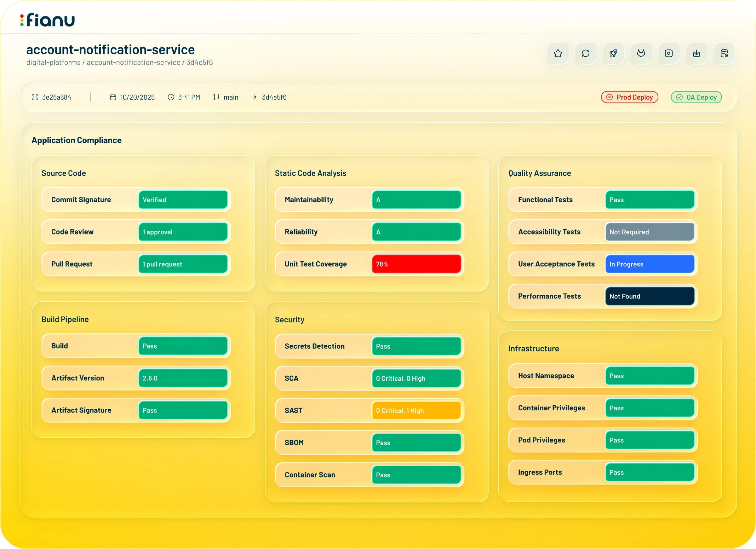The height and width of the screenshot is (549, 756).
Task: Open the Artifact Signature row
Action: (136, 410)
